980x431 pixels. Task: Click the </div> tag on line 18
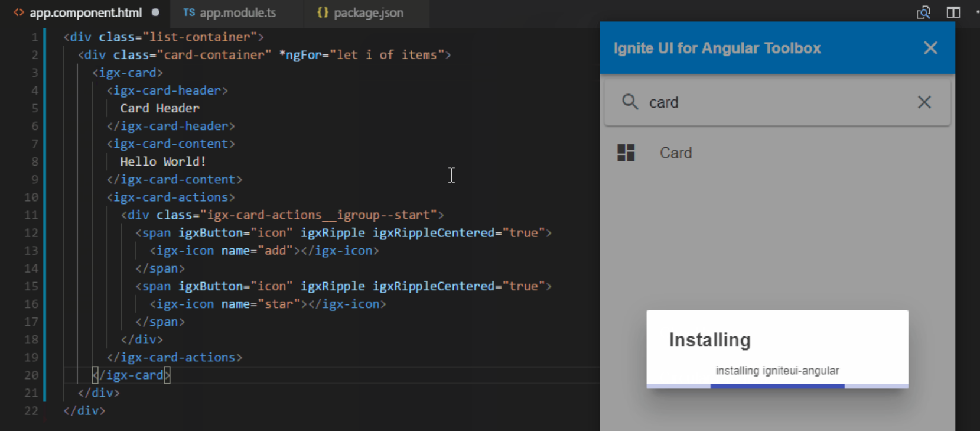tap(142, 339)
